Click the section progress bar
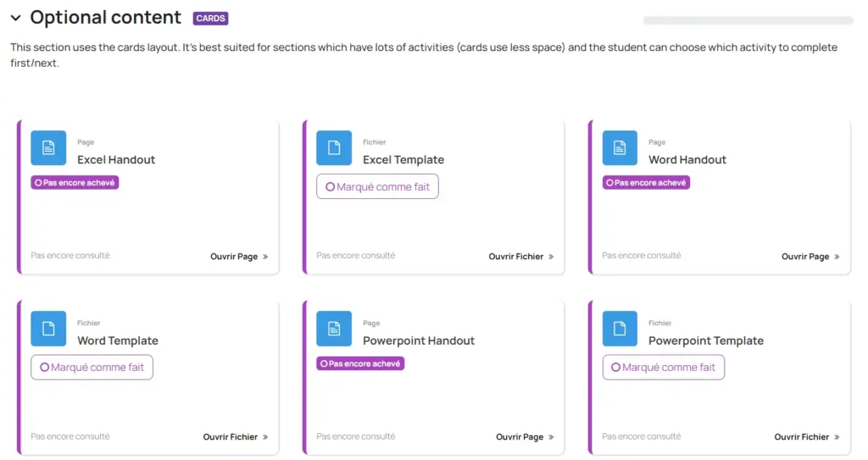This screenshot has width=868, height=460. [748, 20]
